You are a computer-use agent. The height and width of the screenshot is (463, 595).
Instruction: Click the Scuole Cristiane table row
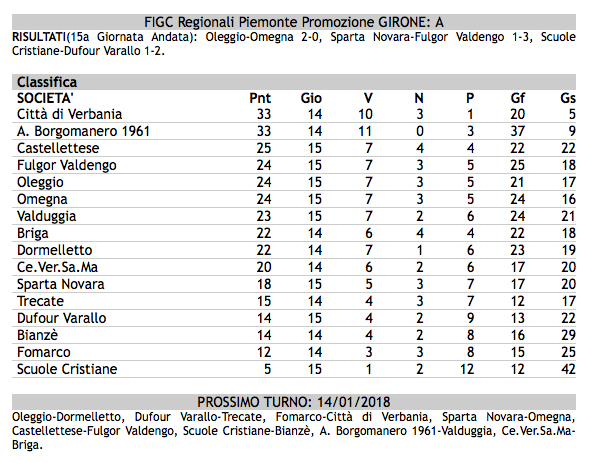[x=294, y=369]
